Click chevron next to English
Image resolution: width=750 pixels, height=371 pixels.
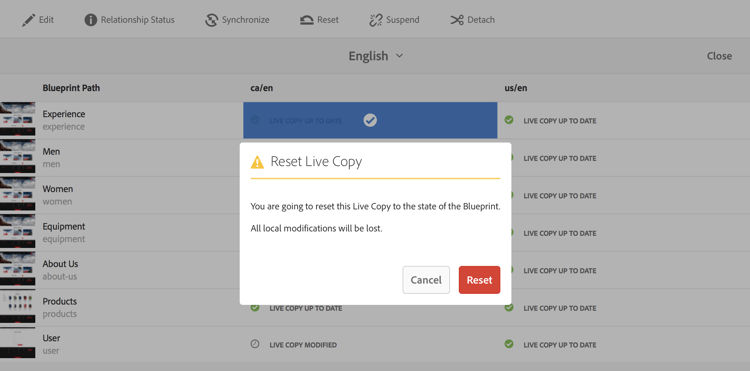tap(399, 56)
